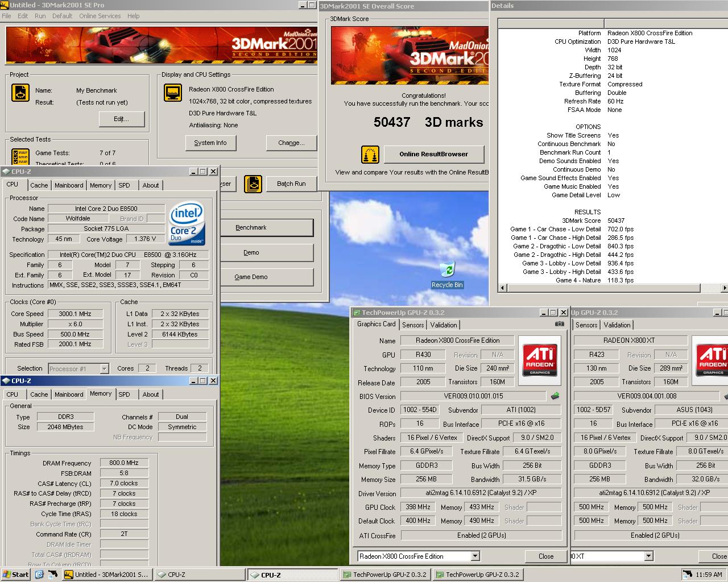Click the camera screenshot icon in GPU-Z
Image resolution: width=728 pixels, height=582 pixels.
coord(560,324)
